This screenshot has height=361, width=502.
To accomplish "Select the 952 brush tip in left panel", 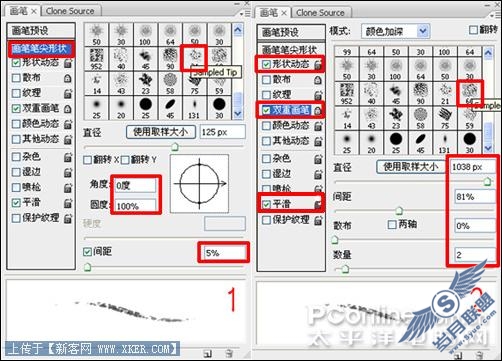I will 96,58.
